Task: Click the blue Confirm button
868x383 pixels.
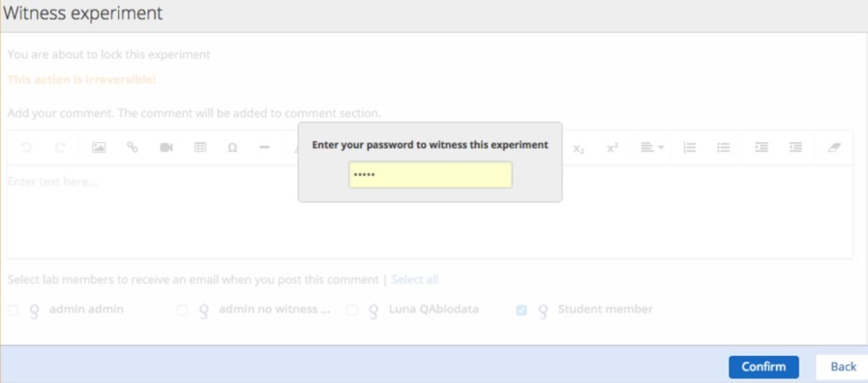Action: (x=763, y=367)
